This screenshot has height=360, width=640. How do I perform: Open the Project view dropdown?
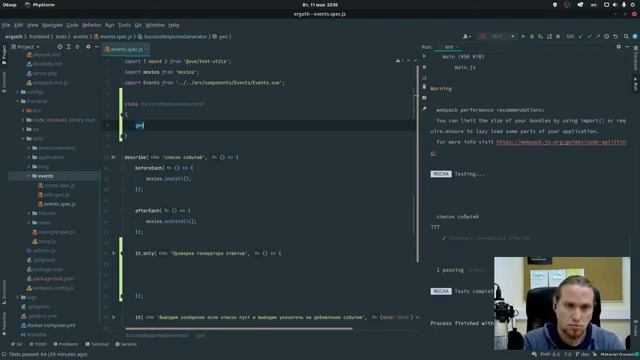pos(26,47)
